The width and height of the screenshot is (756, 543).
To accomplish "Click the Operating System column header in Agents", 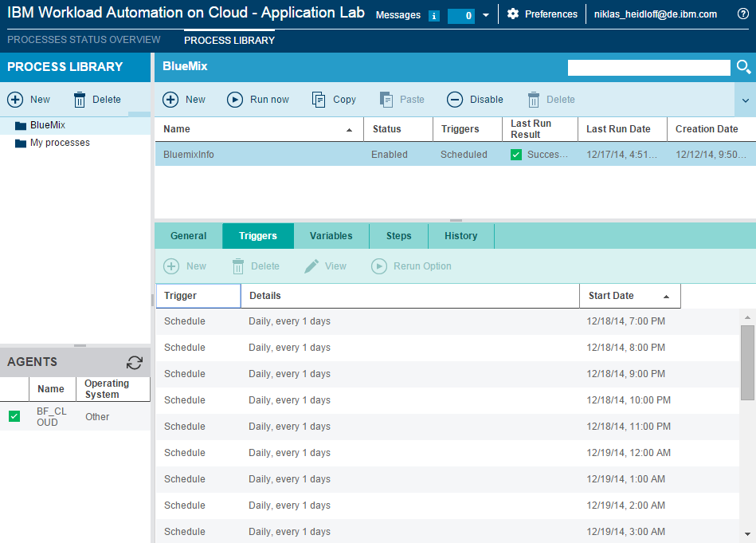I will (113, 389).
